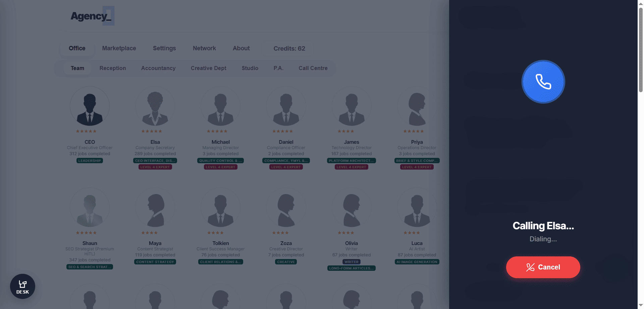Select the Accountancy sub-tab
Viewport: 644px width, 309px height.
158,68
